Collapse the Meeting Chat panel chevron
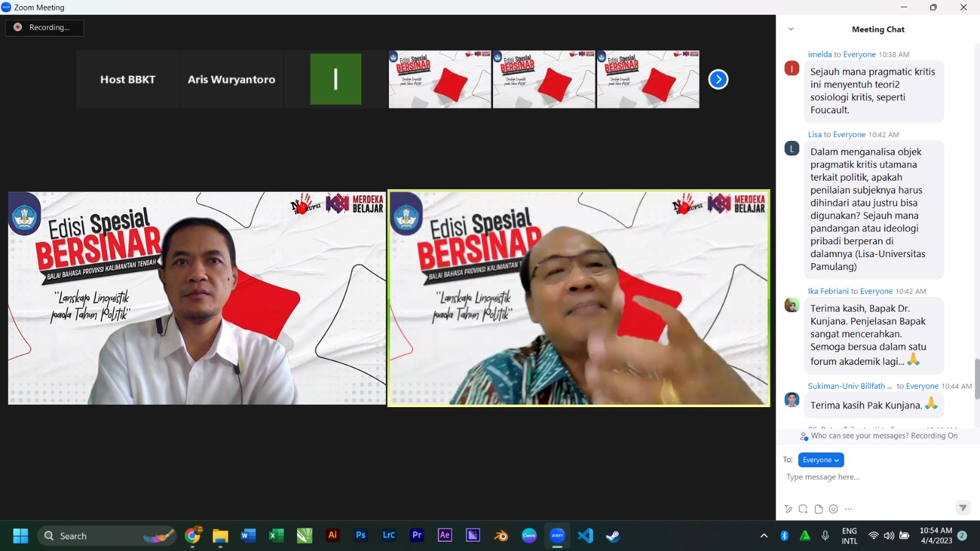 click(791, 29)
